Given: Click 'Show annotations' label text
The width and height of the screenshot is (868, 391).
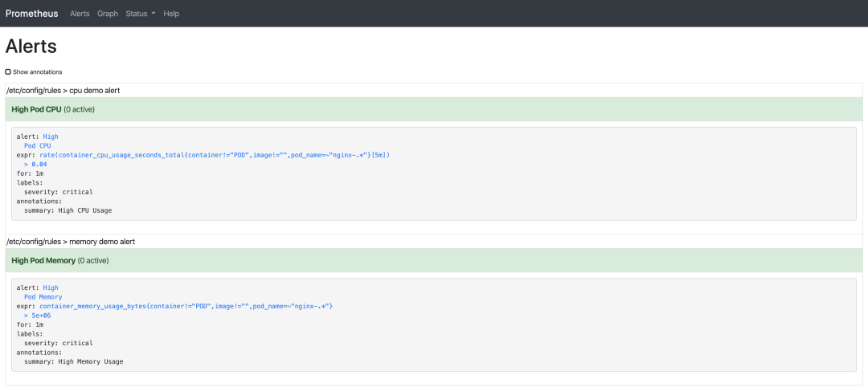Looking at the screenshot, I should 38,72.
